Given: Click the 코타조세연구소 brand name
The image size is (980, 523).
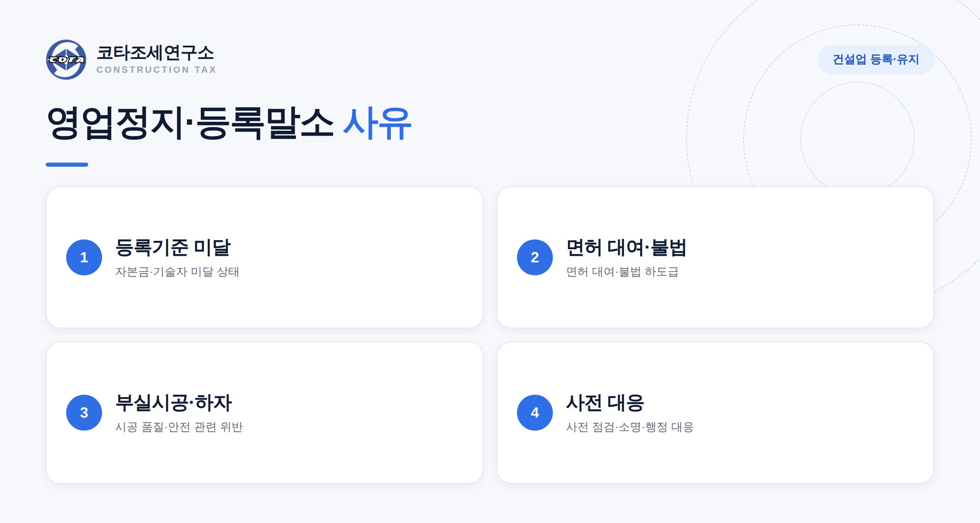Looking at the screenshot, I should (155, 53).
